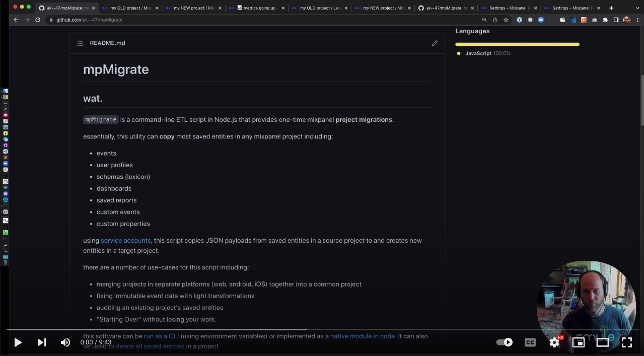Open the Chrome profile avatar
This screenshot has height=356, width=644.
(627, 20)
